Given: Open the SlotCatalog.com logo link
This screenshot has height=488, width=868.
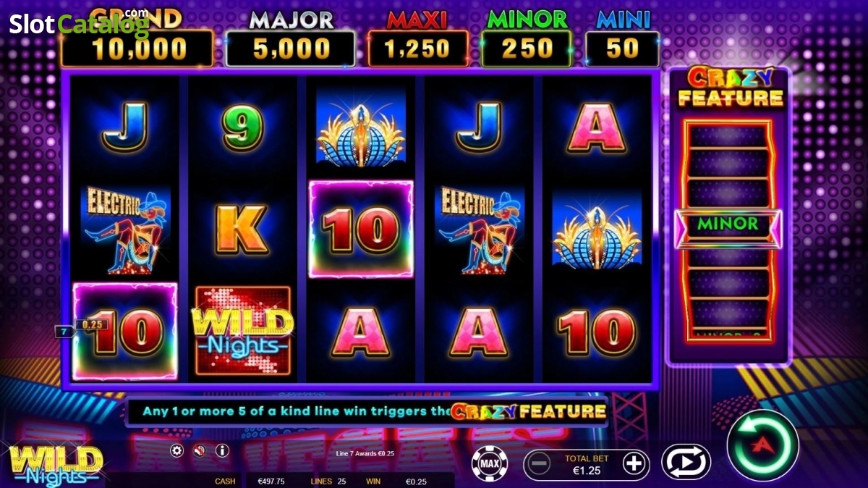Looking at the screenshot, I should coord(78,24).
